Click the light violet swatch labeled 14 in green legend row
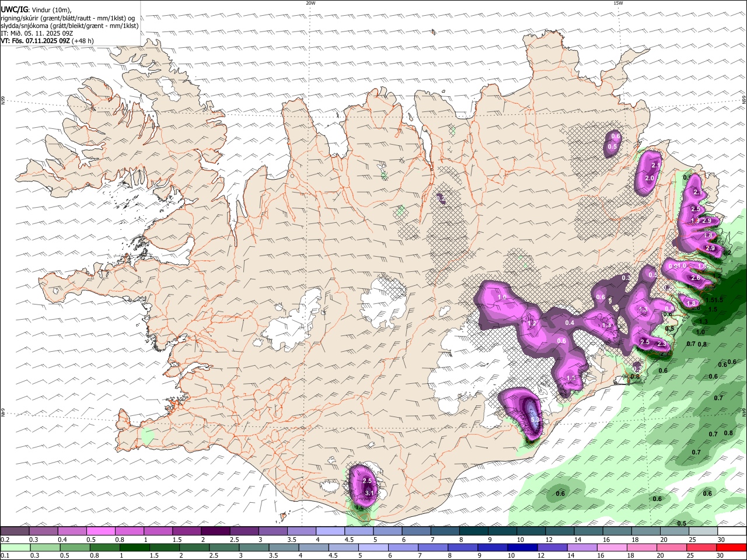Viewport: 747px width, 560px height. [583, 548]
